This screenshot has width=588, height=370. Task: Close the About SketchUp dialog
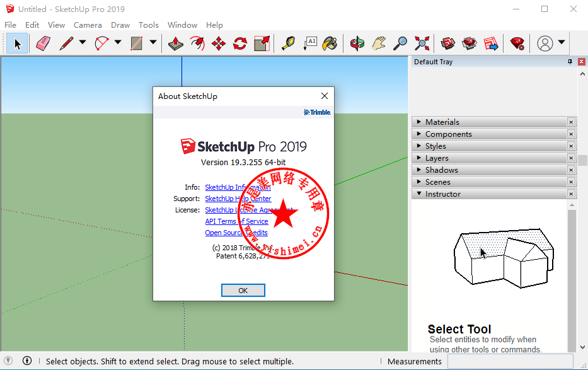click(x=325, y=96)
